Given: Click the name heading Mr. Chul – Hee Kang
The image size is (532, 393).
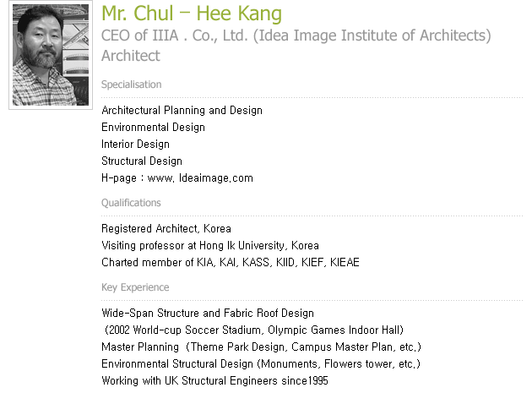Looking at the screenshot, I should [192, 14].
